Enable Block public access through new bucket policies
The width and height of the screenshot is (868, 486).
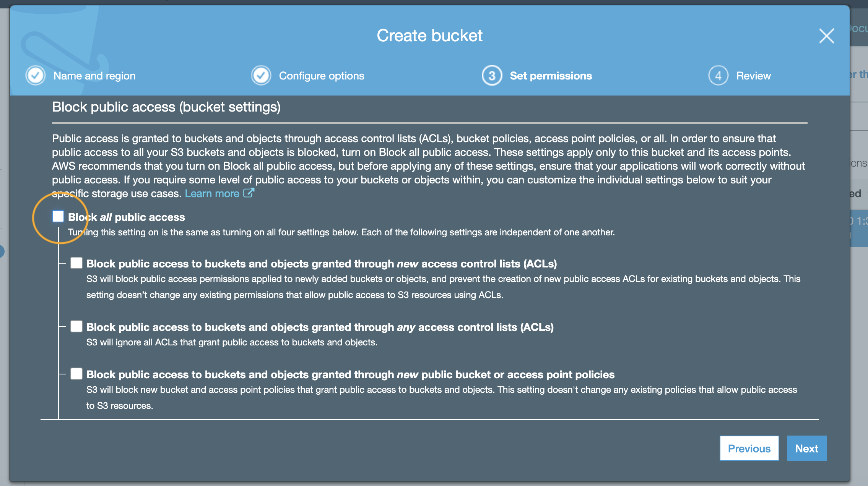76,374
